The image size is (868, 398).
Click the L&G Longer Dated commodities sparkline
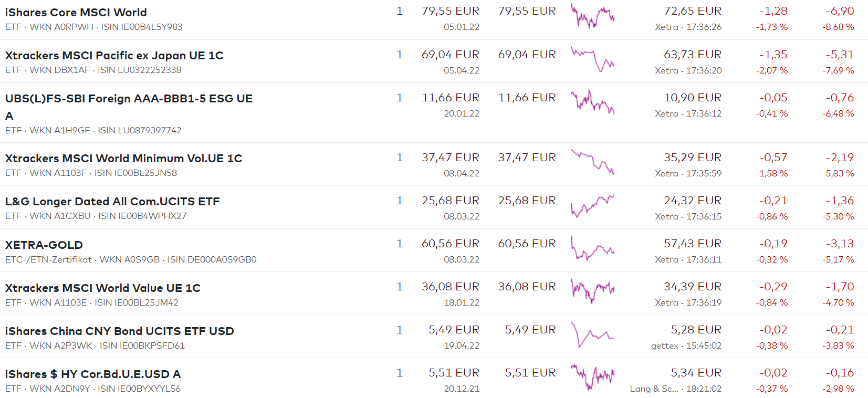[593, 206]
